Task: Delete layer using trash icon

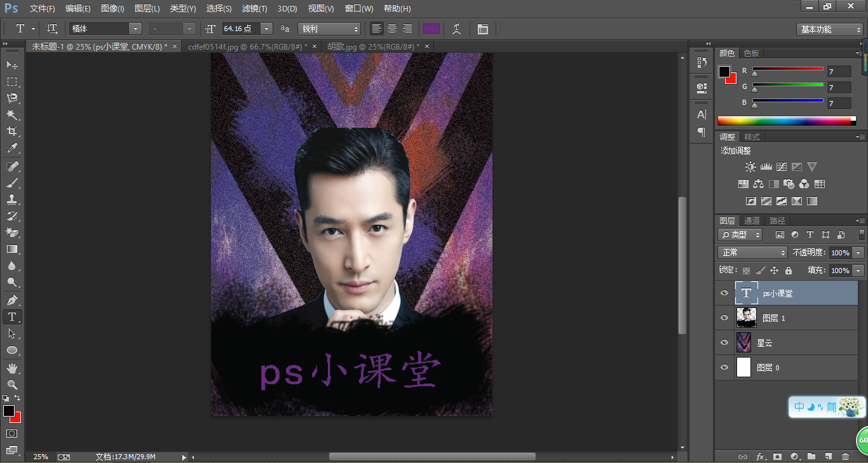Action: (x=845, y=456)
